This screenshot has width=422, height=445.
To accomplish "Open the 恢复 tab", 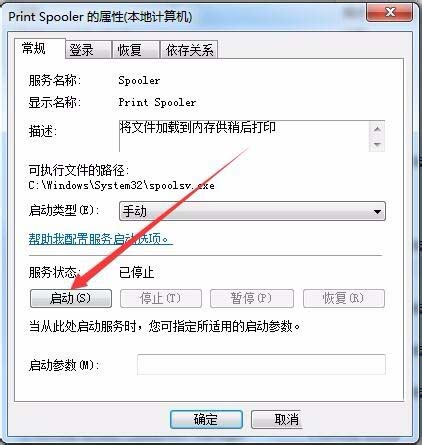I will pos(135,50).
